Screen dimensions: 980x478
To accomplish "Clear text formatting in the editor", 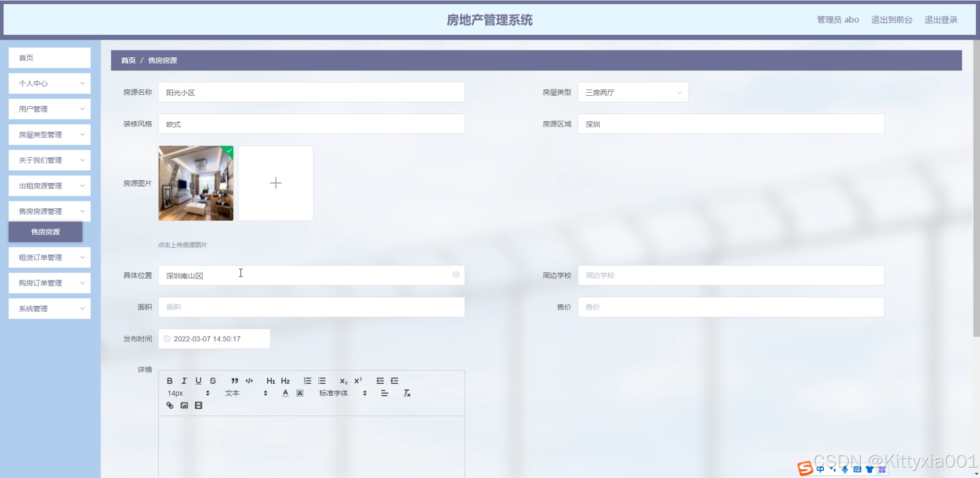I will [407, 393].
